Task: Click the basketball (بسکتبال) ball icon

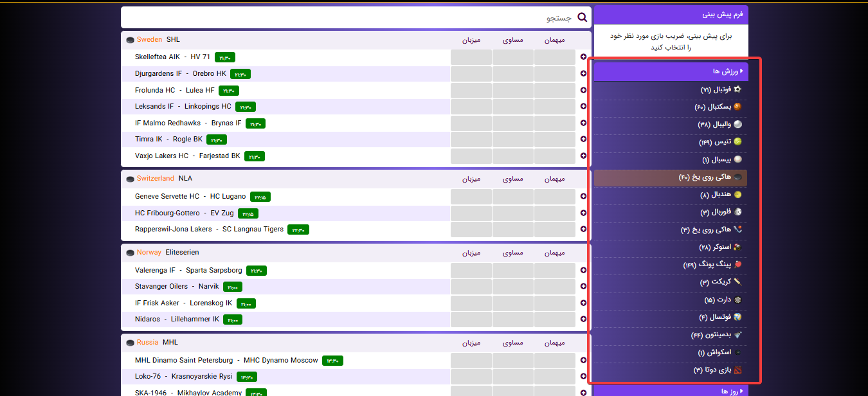Action: (737, 107)
